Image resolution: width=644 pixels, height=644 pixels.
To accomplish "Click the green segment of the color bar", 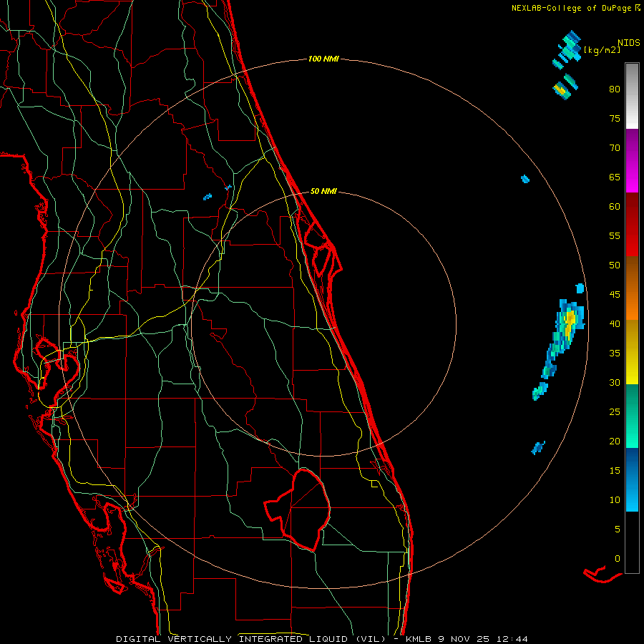I will pyautogui.click(x=632, y=416).
